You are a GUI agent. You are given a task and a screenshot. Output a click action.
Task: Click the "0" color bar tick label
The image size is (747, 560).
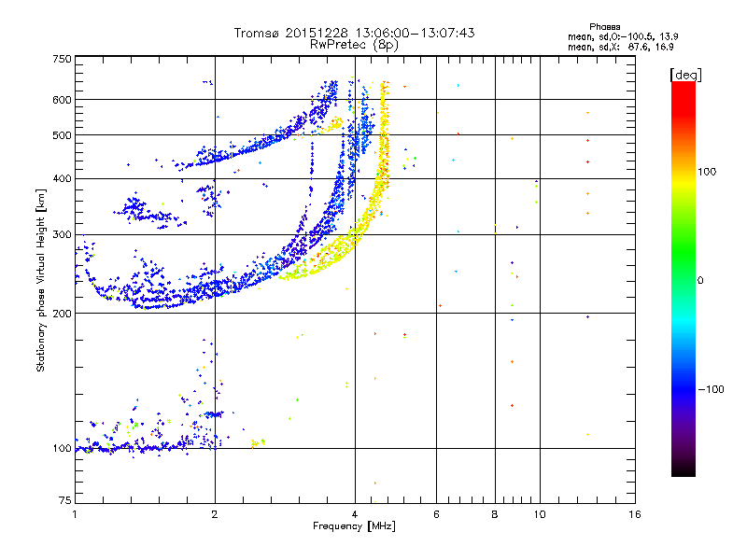tap(699, 280)
